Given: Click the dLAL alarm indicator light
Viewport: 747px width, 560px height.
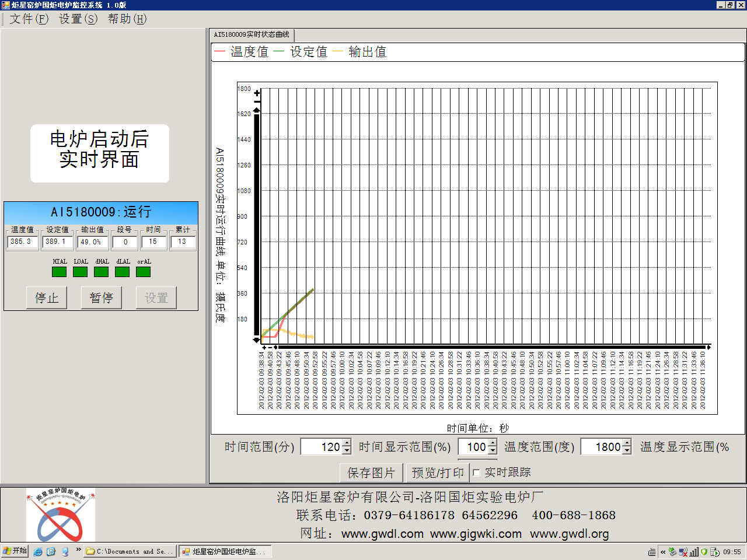Looking at the screenshot, I should tap(123, 272).
